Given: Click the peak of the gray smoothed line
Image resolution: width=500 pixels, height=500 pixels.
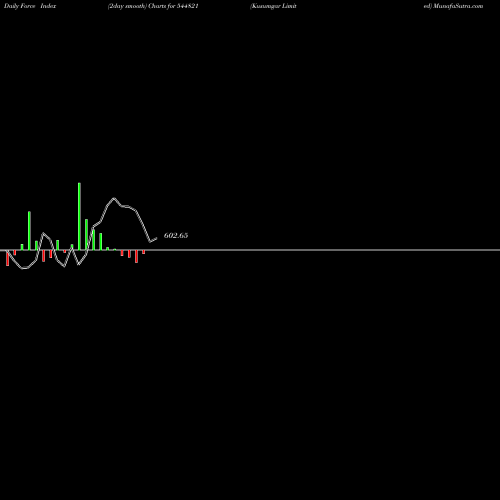Looking at the screenshot, I should pyautogui.click(x=114, y=198).
